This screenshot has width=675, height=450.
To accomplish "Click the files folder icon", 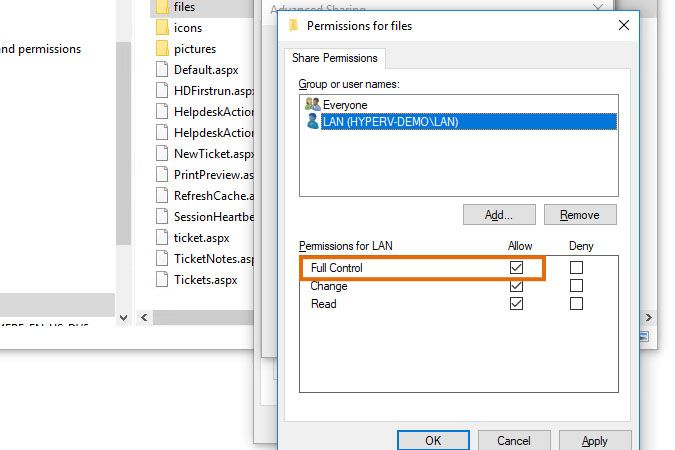I will click(162, 7).
